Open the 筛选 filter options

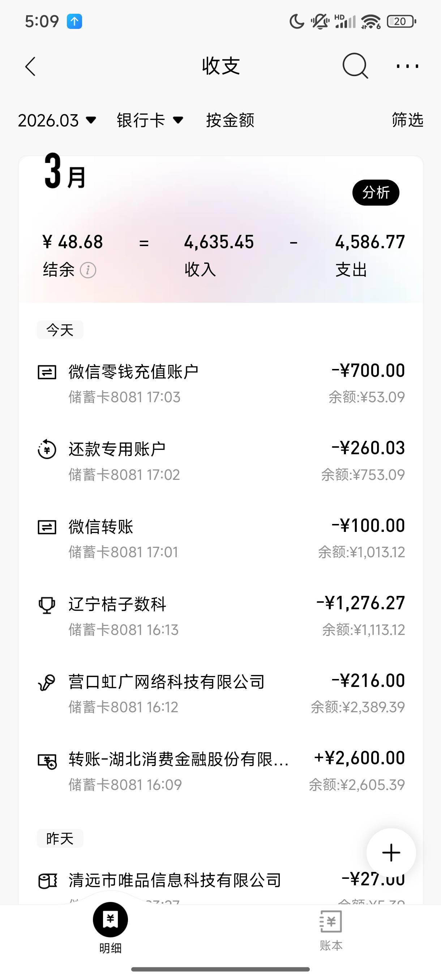pyautogui.click(x=407, y=120)
